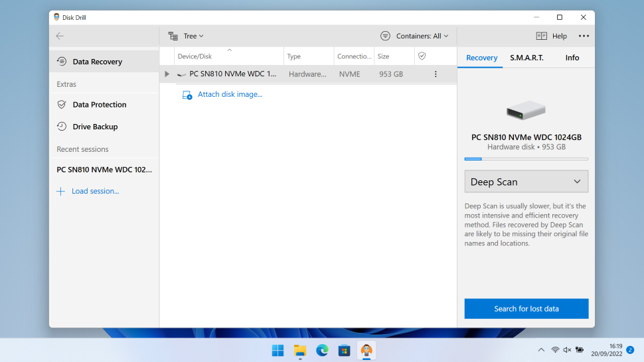Open the Deep Scan method dropdown
This screenshot has height=362, width=644.
[526, 182]
